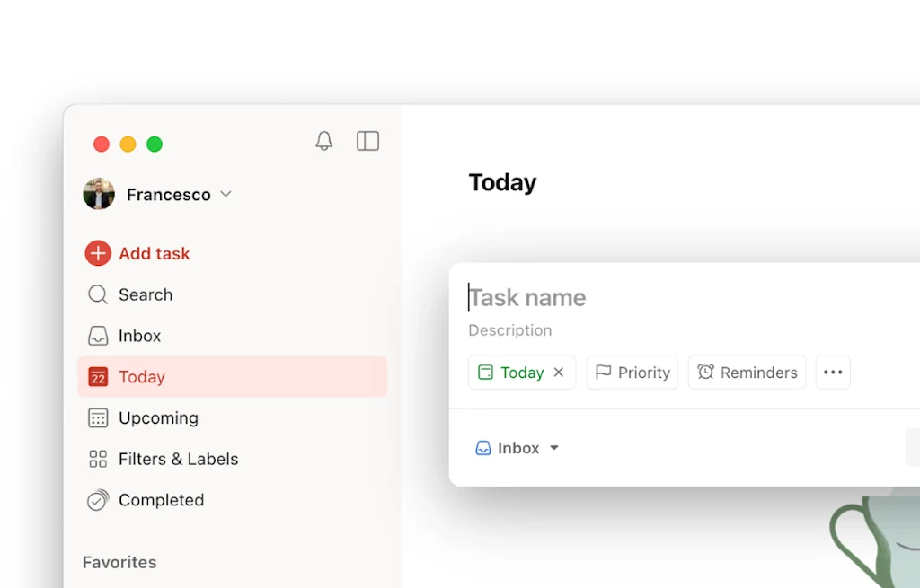This screenshot has height=588, width=920.
Task: Click the Completed checkmark circle icon
Action: (96, 500)
